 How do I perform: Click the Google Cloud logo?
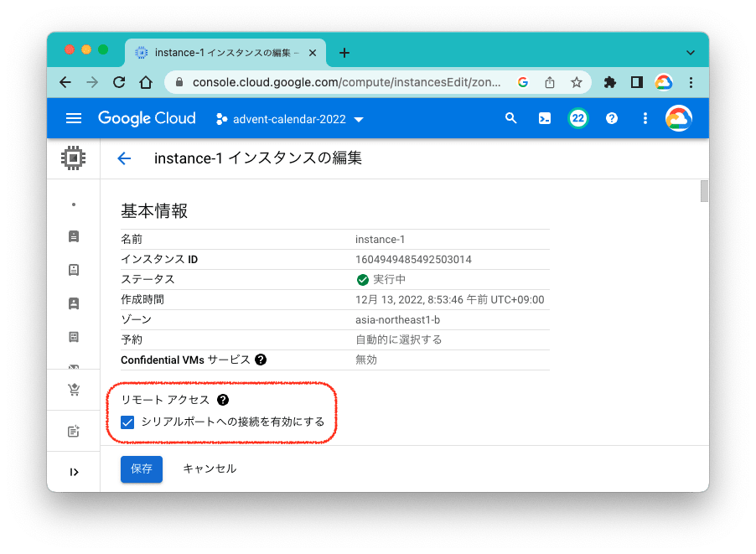pyautogui.click(x=147, y=118)
